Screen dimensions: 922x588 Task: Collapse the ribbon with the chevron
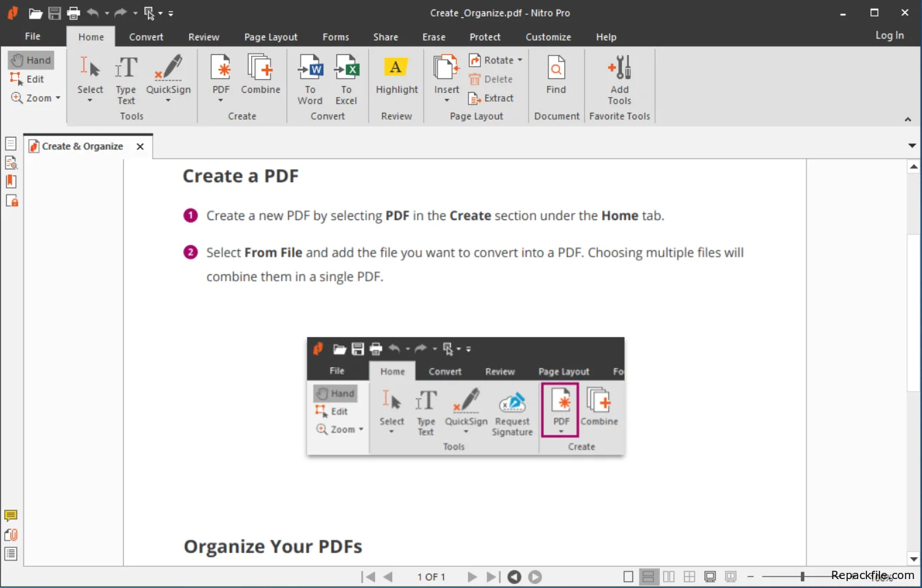(908, 120)
